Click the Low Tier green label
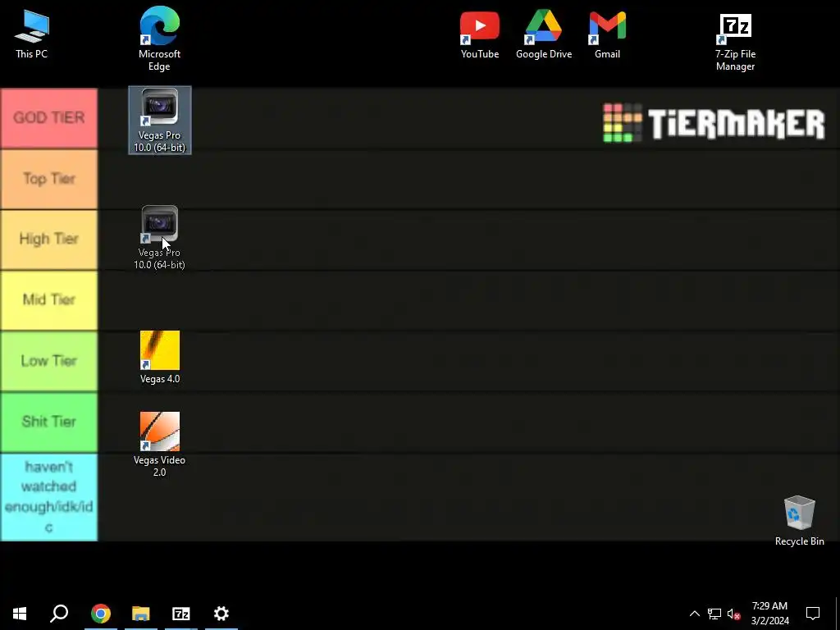Viewport: 840px width, 630px height. [x=48, y=361]
